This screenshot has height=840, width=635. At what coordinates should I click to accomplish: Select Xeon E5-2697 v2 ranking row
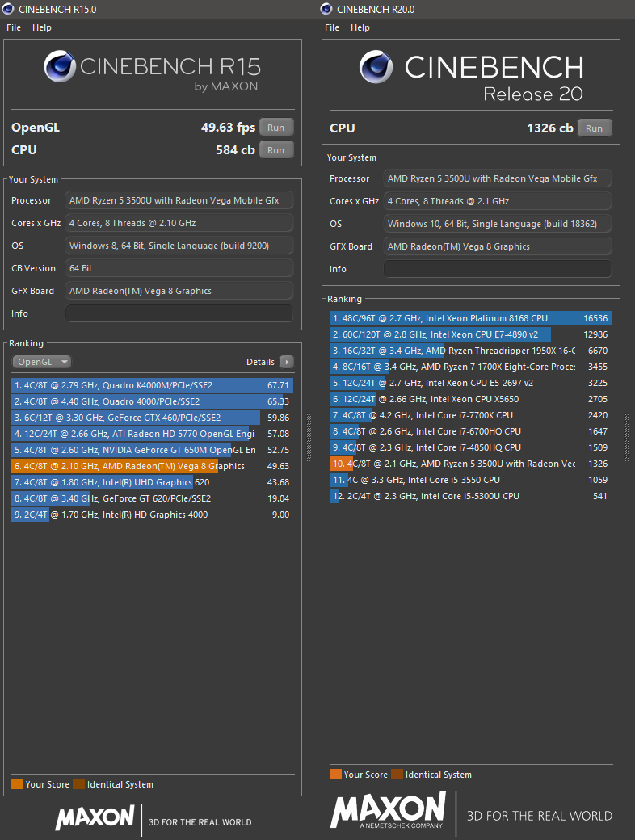click(x=470, y=383)
